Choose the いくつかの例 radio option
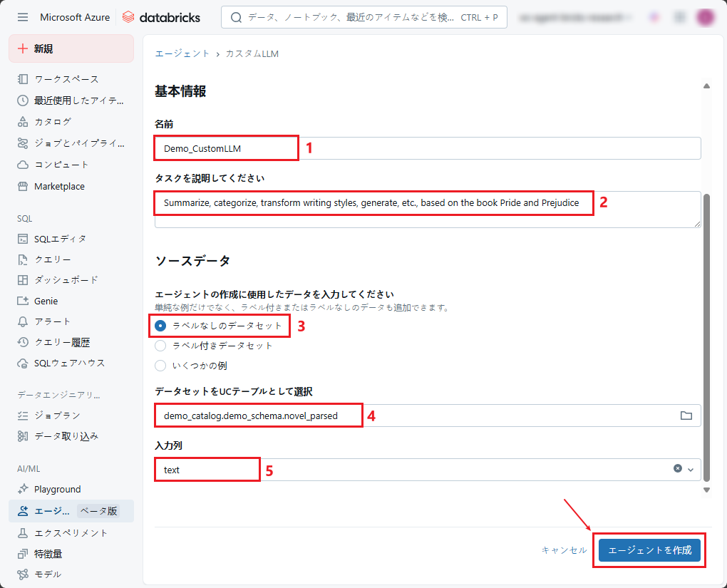 (x=160, y=366)
